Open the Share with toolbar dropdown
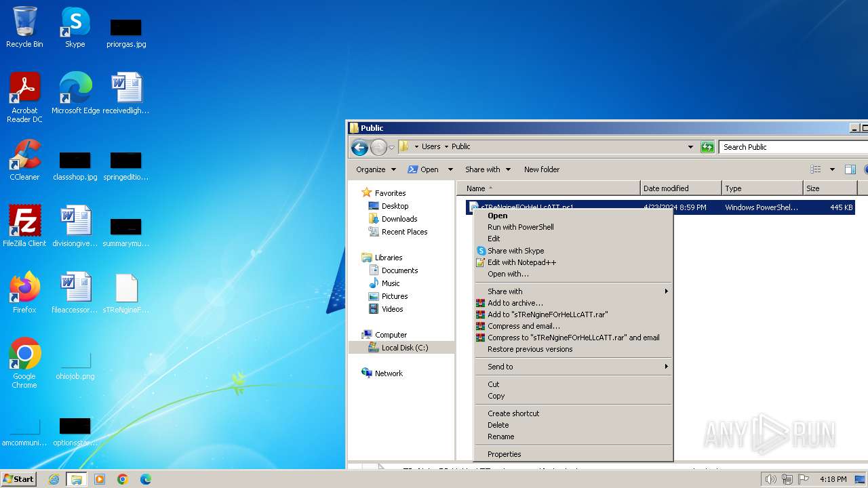Image resolution: width=868 pixels, height=488 pixels. point(488,169)
